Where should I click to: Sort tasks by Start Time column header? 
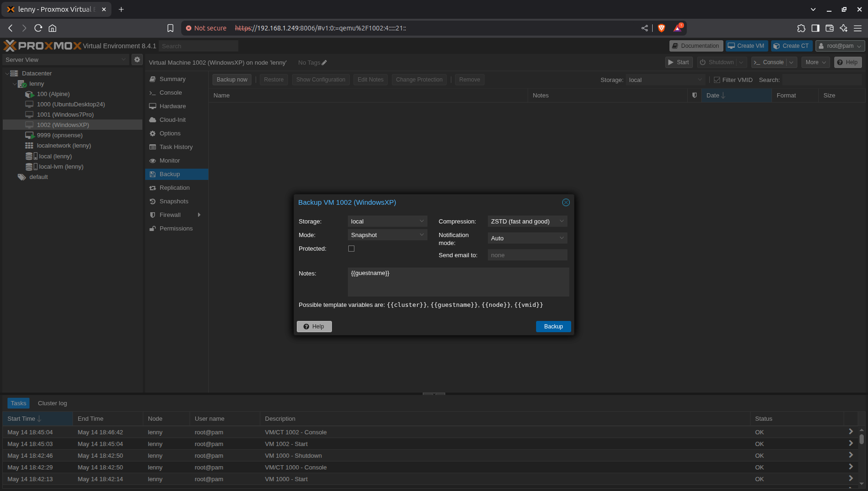point(38,418)
